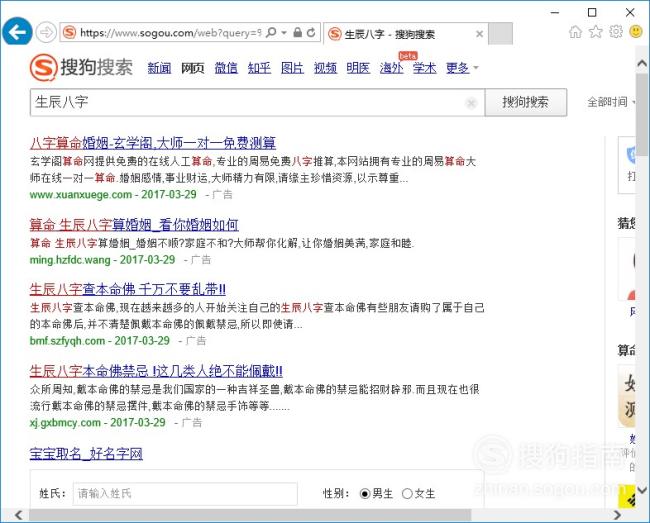This screenshot has width=650, height=523.
Task: Select the 生辰八字 - 搜狗搜索 tab
Action: coord(405,34)
